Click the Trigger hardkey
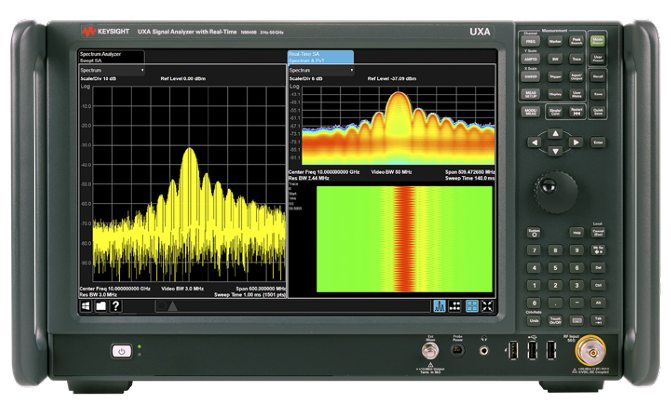This screenshot has height=402, width=671. (x=555, y=77)
